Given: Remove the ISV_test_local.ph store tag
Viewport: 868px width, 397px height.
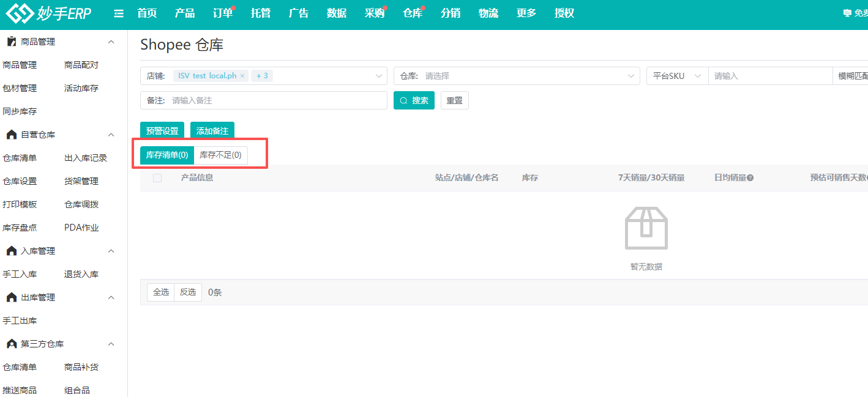Looking at the screenshot, I should coord(242,76).
